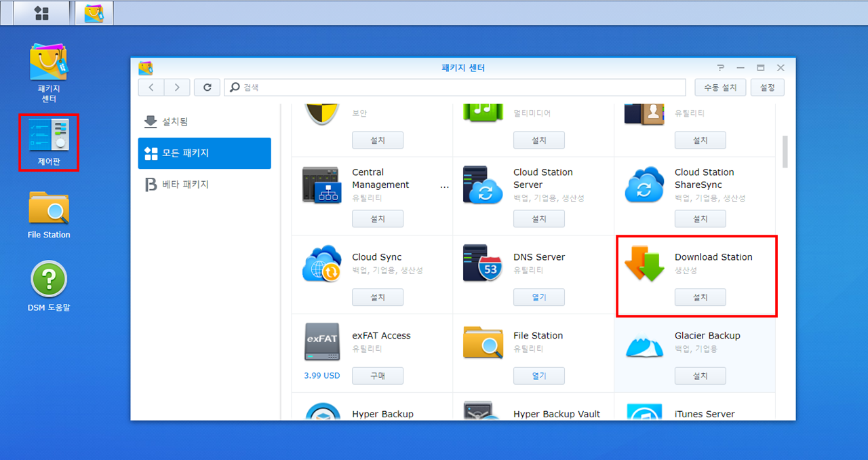Viewport: 868px width, 460px height.
Task: Click the 3.99 USD price label
Action: point(322,375)
